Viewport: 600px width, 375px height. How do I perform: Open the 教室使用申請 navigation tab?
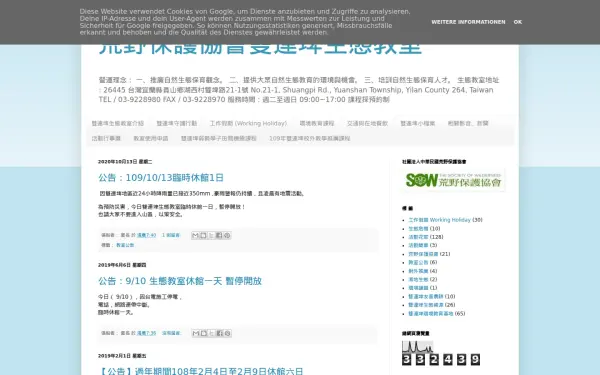151,138
